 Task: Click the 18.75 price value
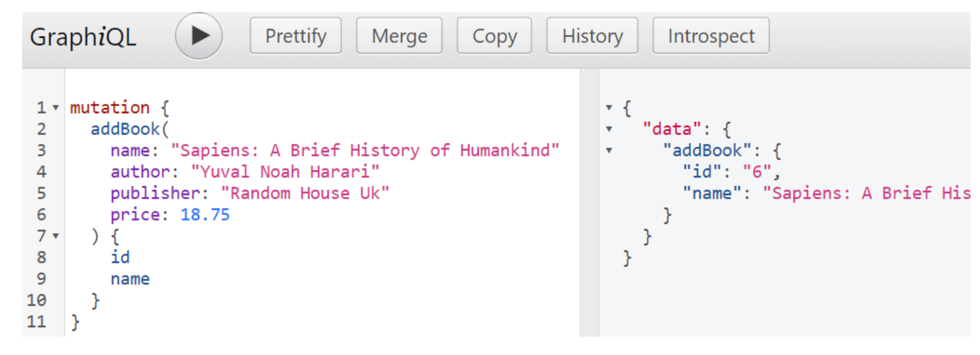click(205, 215)
